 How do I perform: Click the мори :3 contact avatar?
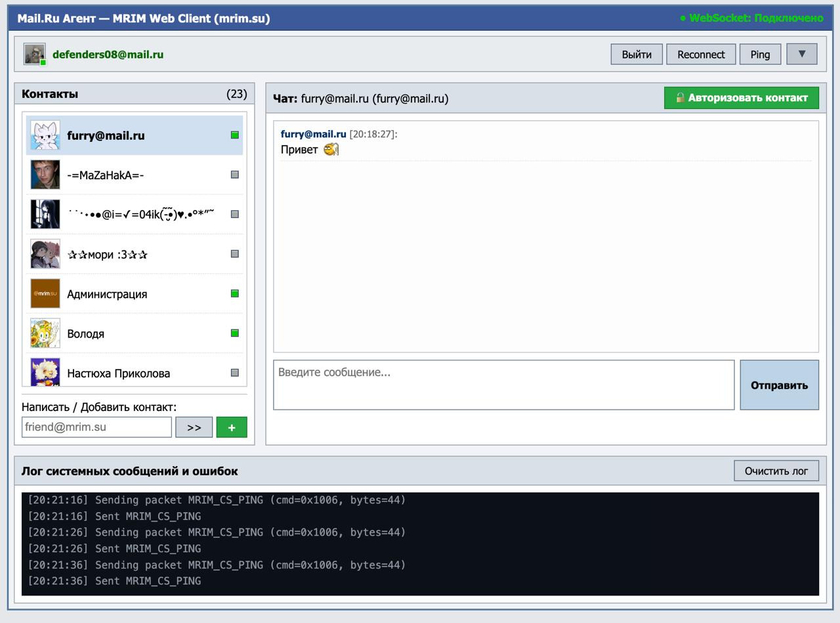pos(45,254)
